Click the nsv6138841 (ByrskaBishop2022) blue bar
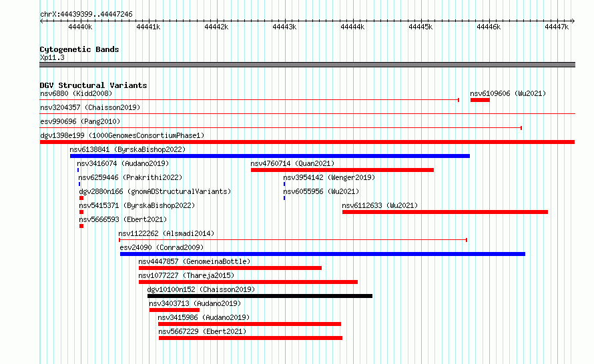 [270, 156]
